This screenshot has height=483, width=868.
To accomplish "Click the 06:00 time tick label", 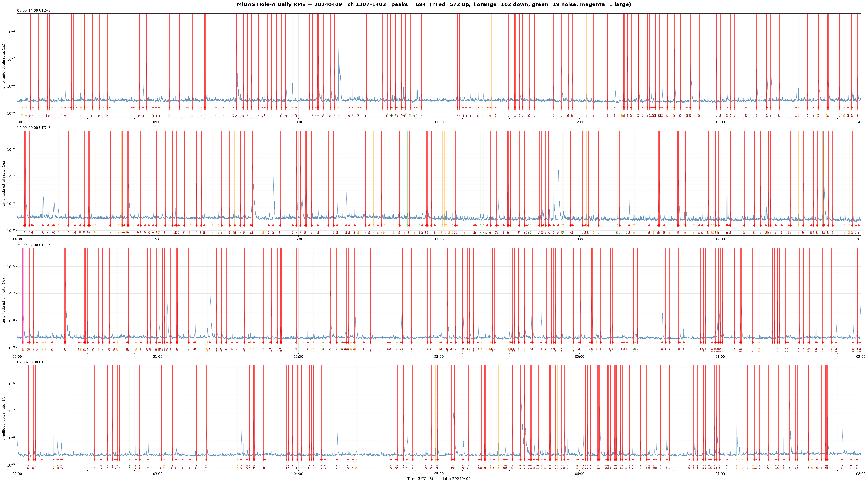I will 580,474.
